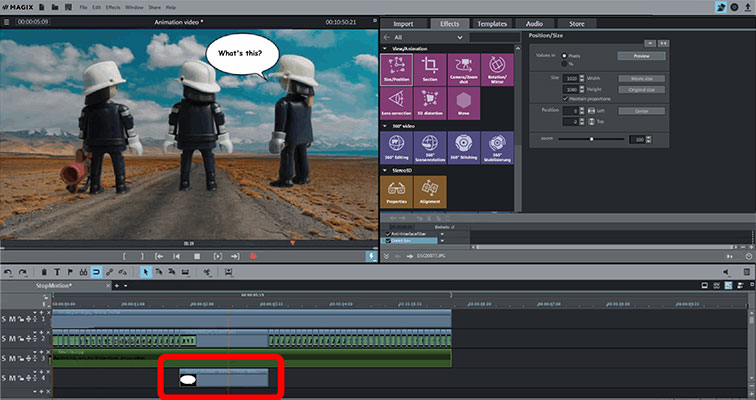756x400 pixels.
Task: Open Stereo3D Alignment tile
Action: 430,192
